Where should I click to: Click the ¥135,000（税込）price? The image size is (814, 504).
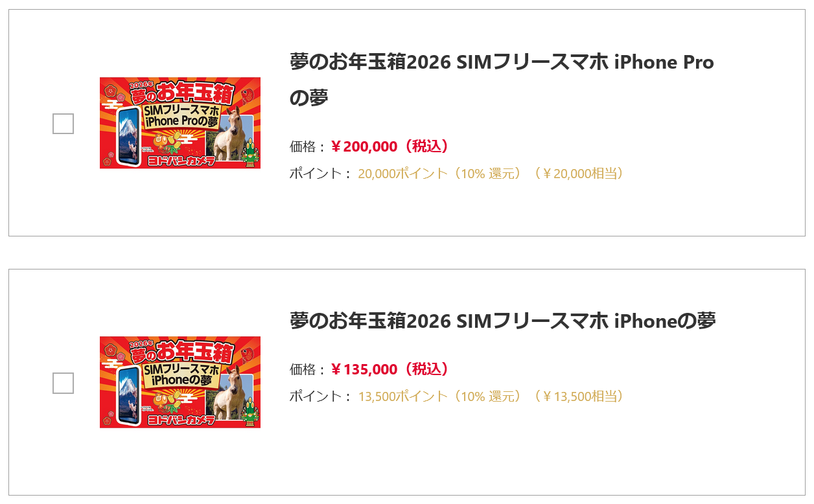[x=390, y=369]
